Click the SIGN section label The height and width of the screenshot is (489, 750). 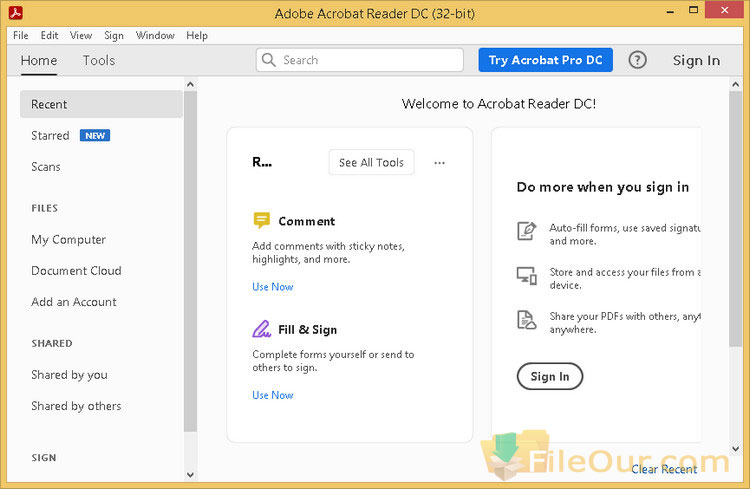tap(44, 458)
